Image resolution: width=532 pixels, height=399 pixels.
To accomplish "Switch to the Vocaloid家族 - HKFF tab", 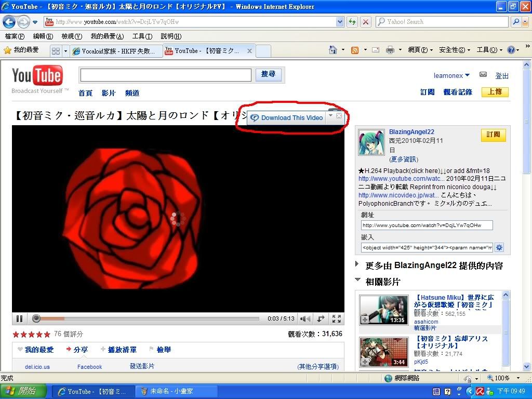I will click(x=116, y=51).
